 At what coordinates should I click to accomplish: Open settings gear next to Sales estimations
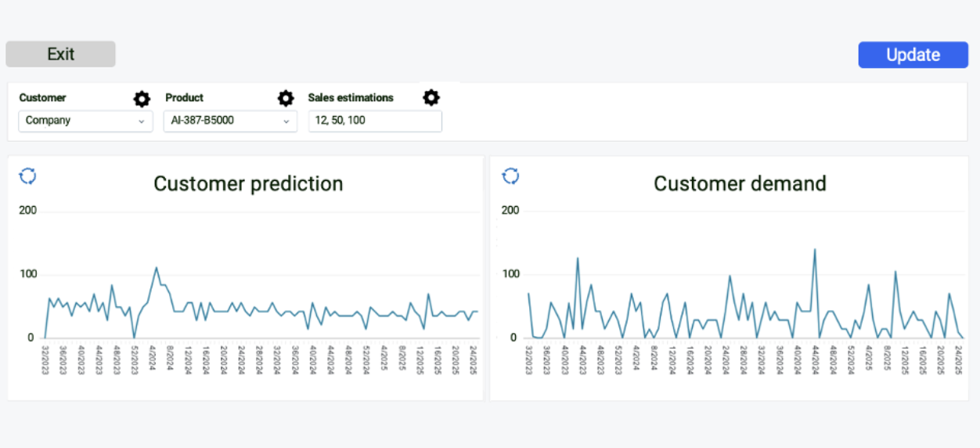point(431,98)
